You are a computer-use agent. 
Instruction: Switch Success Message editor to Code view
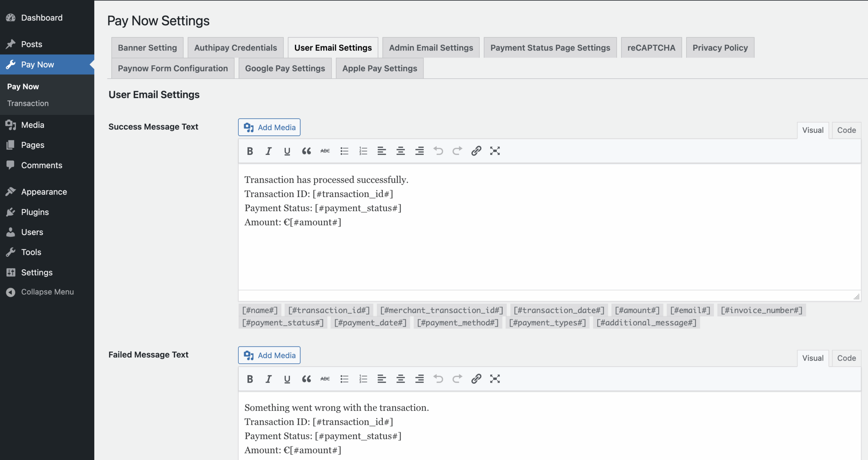pyautogui.click(x=846, y=131)
